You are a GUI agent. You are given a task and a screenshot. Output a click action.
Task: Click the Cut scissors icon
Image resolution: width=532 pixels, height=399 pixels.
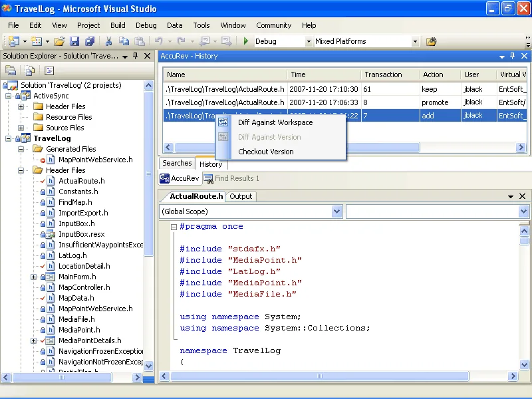[108, 41]
